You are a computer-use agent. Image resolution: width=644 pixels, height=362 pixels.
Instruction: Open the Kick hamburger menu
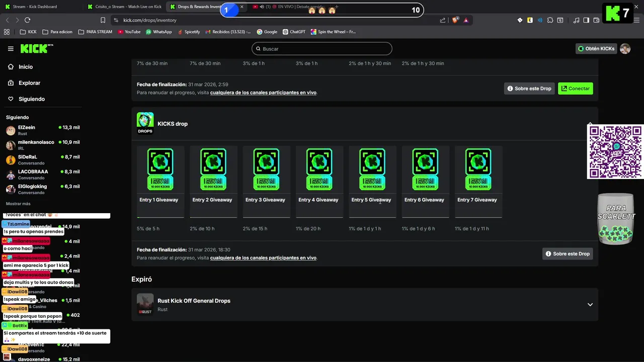(x=11, y=49)
